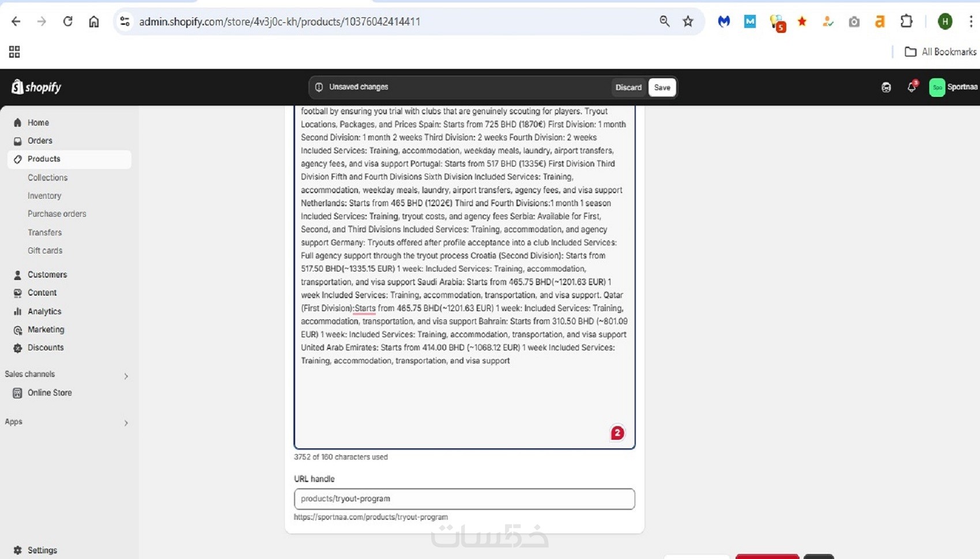Click the underlined word 'Starts' in description
This screenshot has width=980, height=559.
point(365,308)
